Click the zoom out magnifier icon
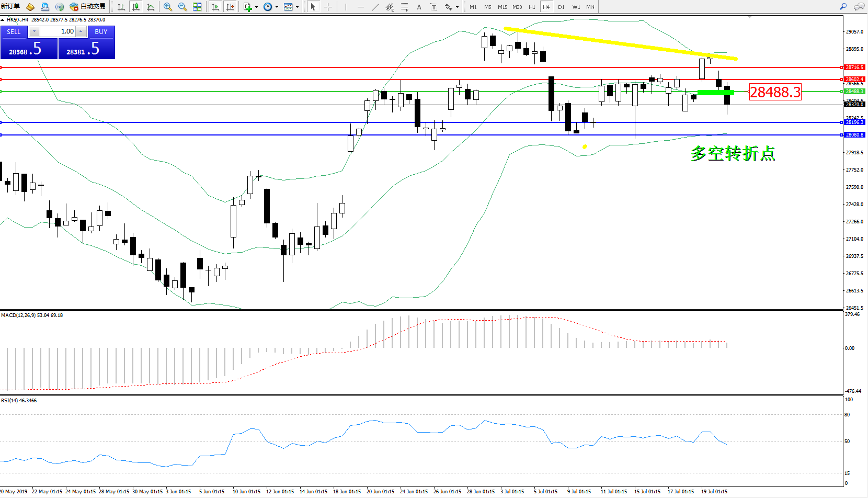Viewport: 868px width, 498px height. [x=182, y=7]
